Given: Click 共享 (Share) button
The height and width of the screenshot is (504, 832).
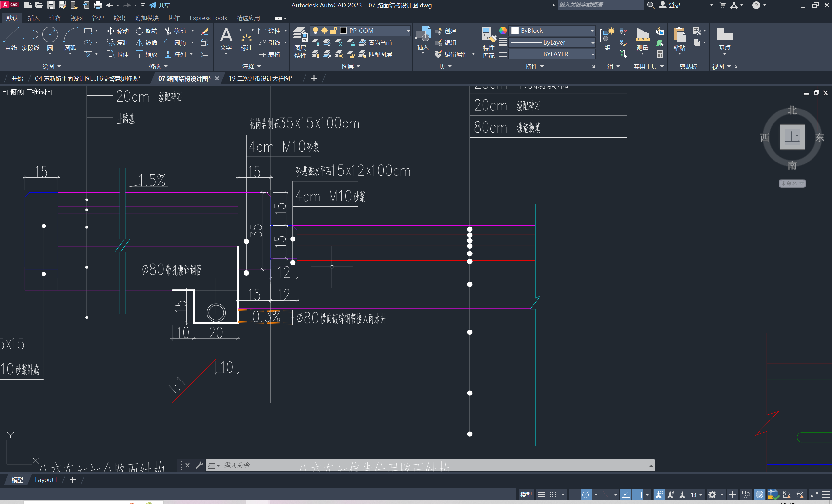Looking at the screenshot, I should coord(160,5).
